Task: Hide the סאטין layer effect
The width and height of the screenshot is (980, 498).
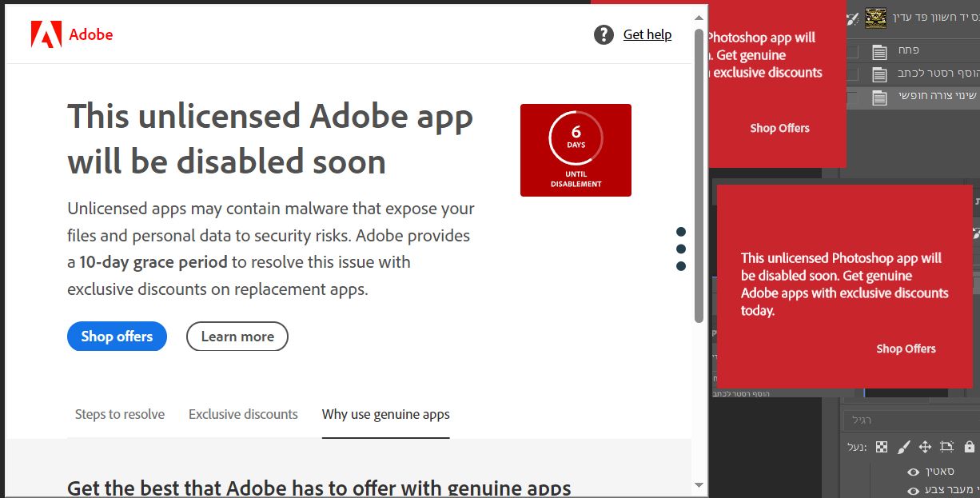Action: [913, 472]
